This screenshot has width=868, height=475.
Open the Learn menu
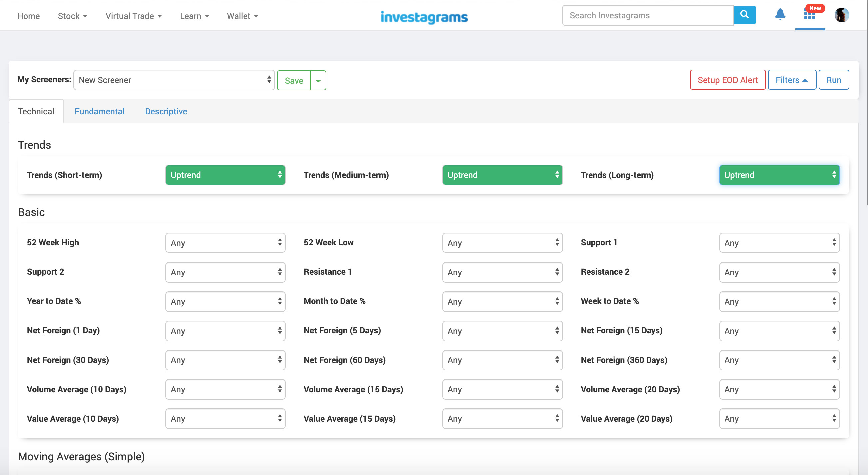pyautogui.click(x=194, y=16)
